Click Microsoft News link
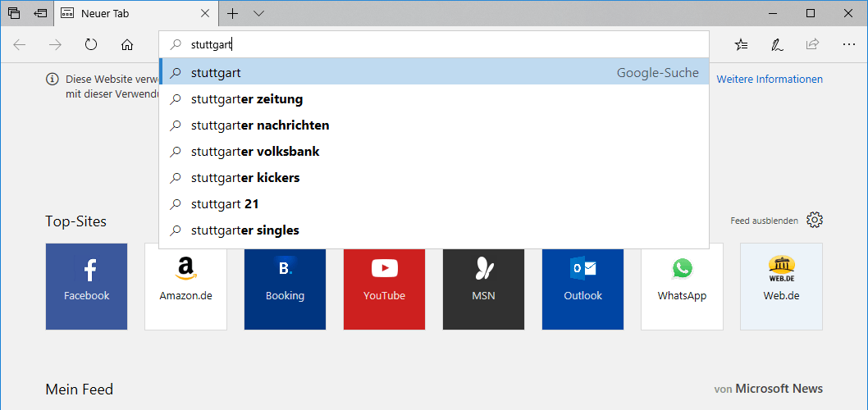This screenshot has height=410, width=868. (x=779, y=389)
